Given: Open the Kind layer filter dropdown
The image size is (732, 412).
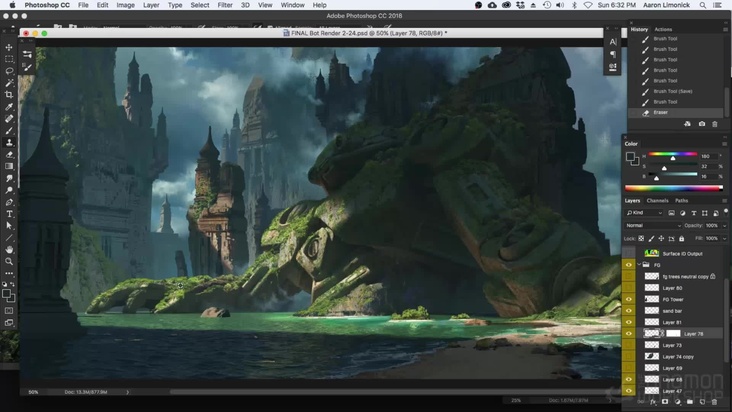Looking at the screenshot, I should (645, 212).
